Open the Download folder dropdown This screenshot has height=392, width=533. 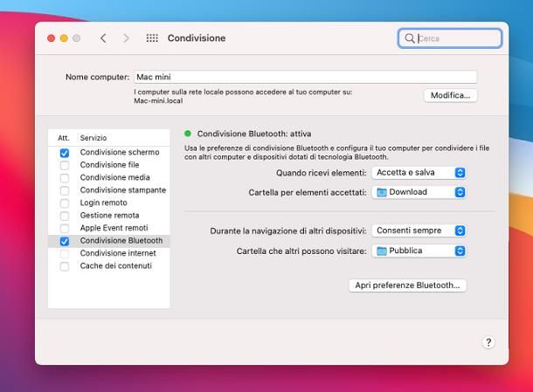click(x=419, y=192)
